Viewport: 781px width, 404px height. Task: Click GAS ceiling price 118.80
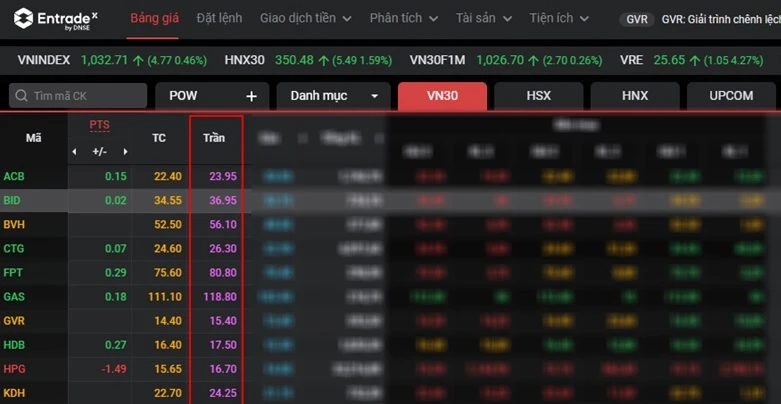(x=220, y=296)
